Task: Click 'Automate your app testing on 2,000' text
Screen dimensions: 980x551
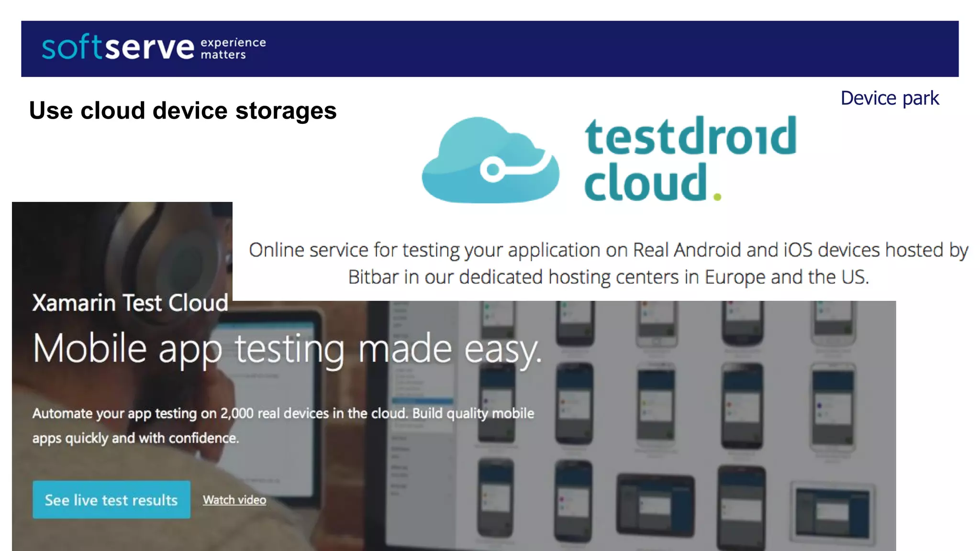Action: [283, 426]
